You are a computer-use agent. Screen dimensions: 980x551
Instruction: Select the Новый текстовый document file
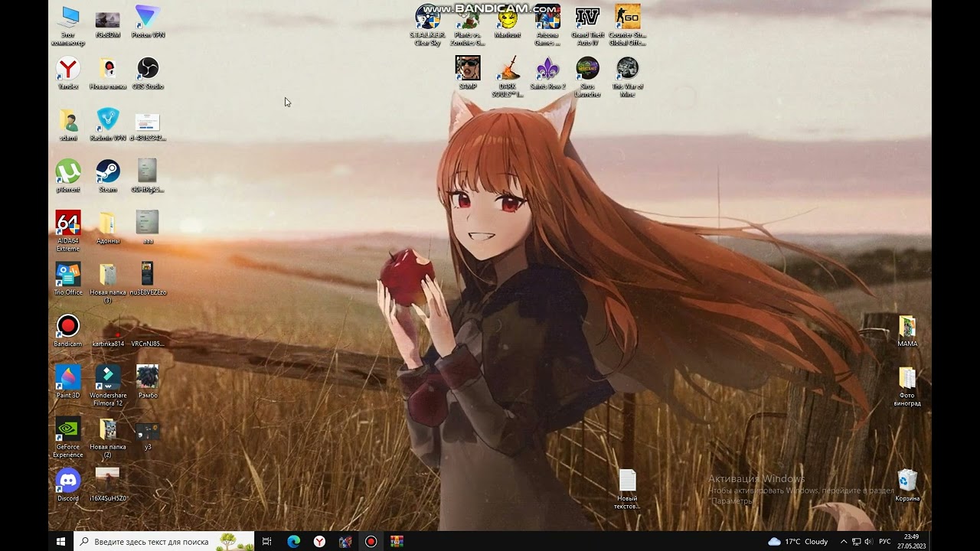click(627, 490)
